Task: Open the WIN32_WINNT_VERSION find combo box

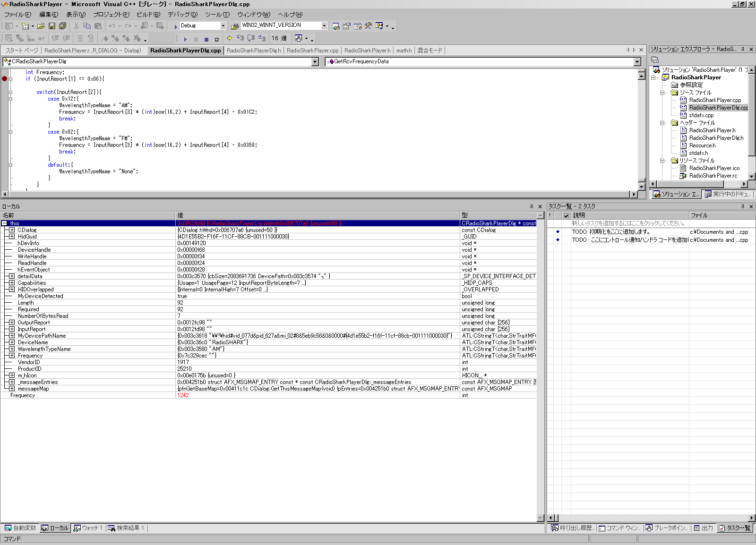Action: click(x=324, y=26)
